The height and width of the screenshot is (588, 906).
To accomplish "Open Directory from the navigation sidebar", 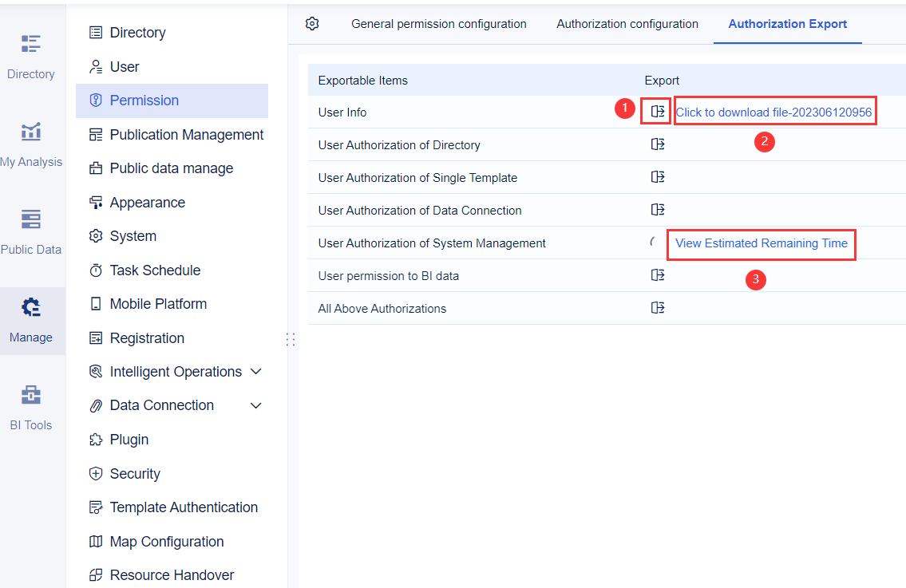I will tap(136, 33).
